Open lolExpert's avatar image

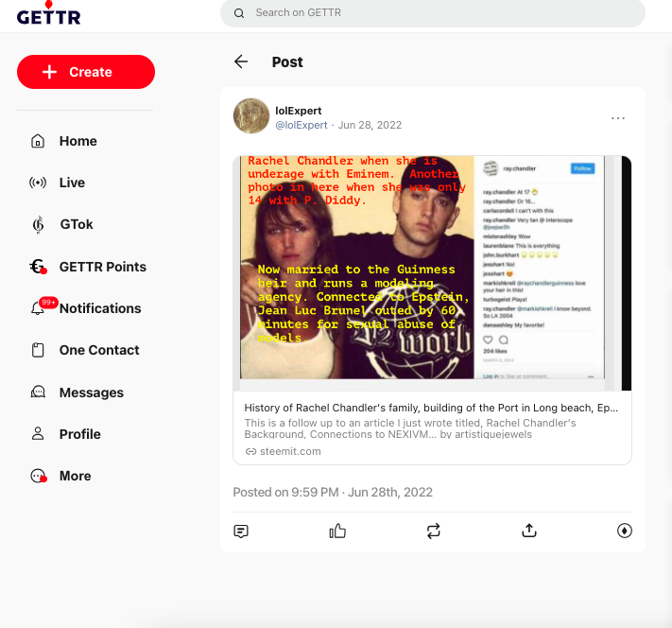(251, 115)
